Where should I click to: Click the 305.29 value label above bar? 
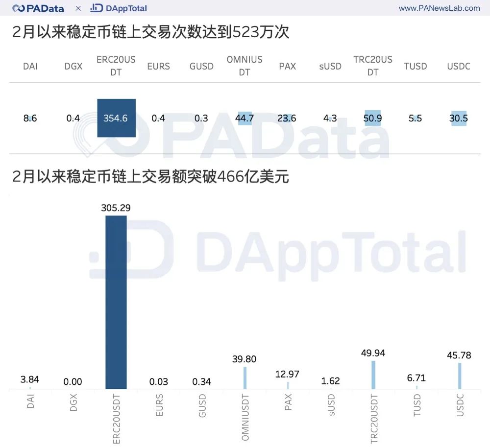[x=116, y=208]
